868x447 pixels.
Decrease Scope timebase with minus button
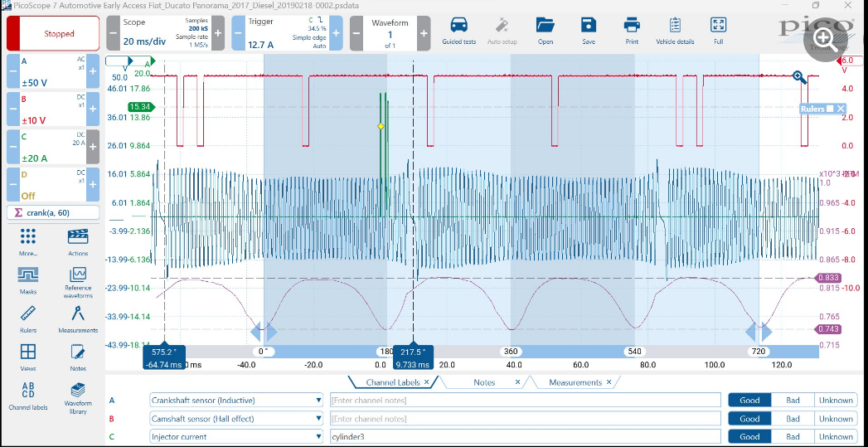click(x=113, y=33)
